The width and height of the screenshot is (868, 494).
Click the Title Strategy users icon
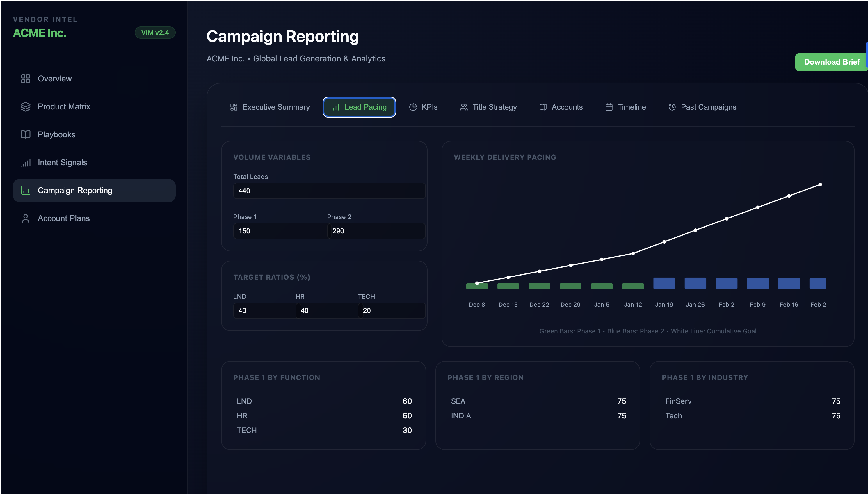pyautogui.click(x=464, y=107)
